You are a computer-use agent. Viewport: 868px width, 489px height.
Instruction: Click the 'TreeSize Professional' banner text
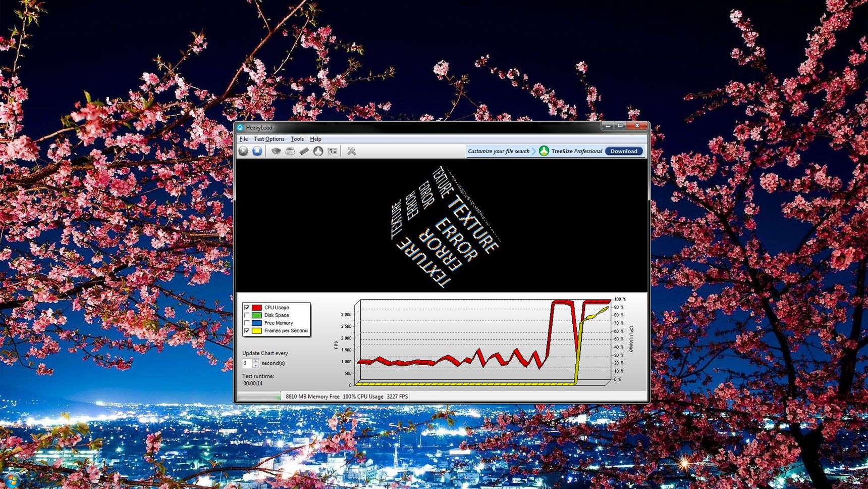pyautogui.click(x=577, y=151)
